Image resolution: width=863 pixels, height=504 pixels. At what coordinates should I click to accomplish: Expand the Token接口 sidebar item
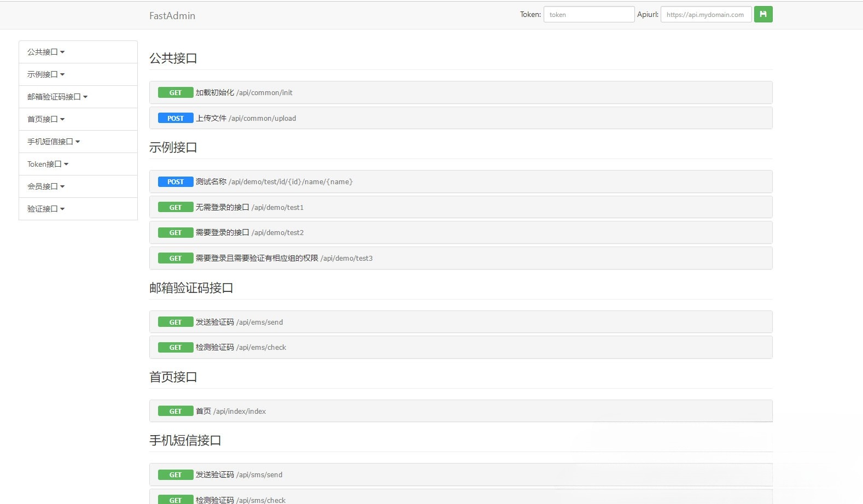pyautogui.click(x=48, y=164)
